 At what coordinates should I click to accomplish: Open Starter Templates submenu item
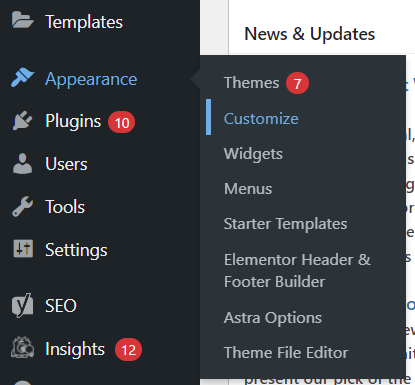click(x=285, y=224)
